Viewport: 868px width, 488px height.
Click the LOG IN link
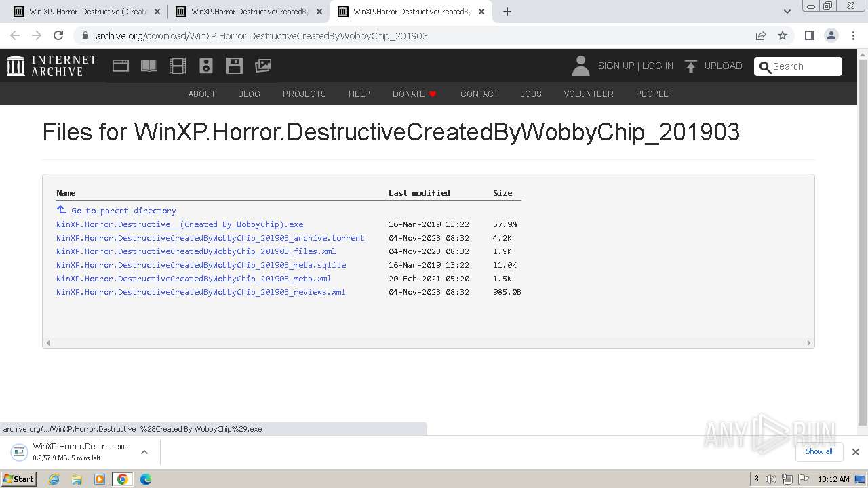[x=658, y=66]
